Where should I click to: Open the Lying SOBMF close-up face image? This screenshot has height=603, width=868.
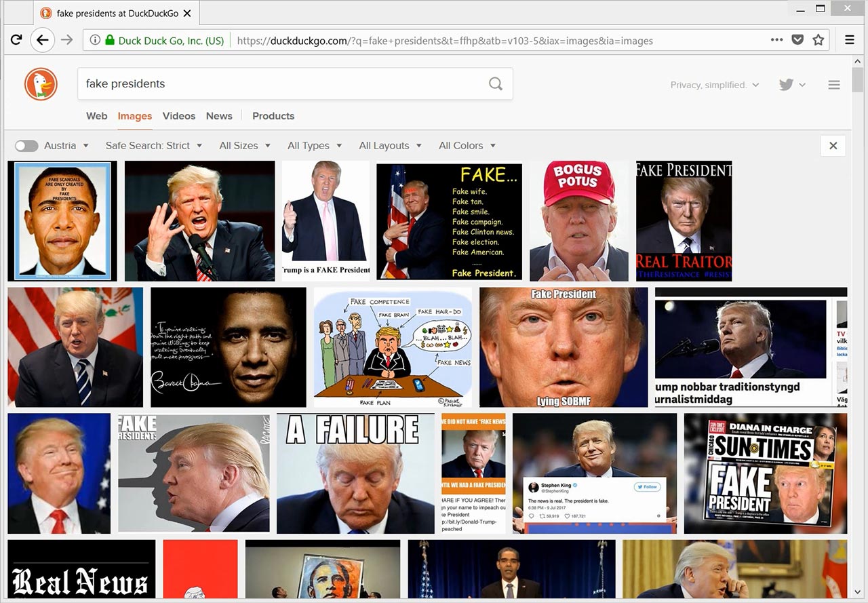point(564,347)
